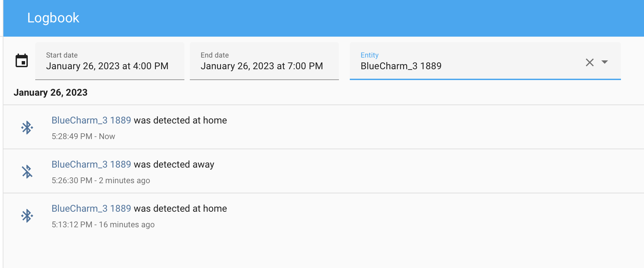Image resolution: width=644 pixels, height=268 pixels.
Task: Open the BlueCharm_3 1889 link in the home event
Action: [x=91, y=120]
